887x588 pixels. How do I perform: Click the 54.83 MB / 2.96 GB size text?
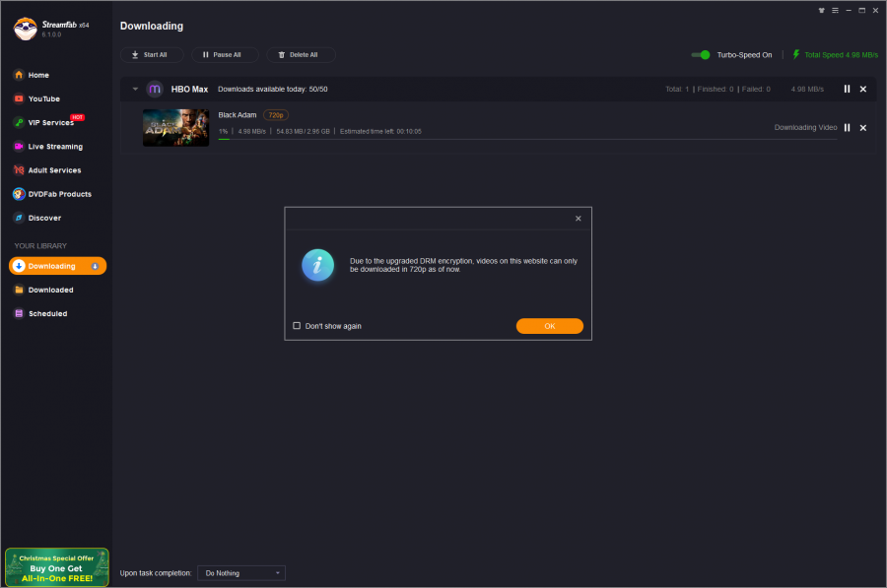click(x=303, y=132)
